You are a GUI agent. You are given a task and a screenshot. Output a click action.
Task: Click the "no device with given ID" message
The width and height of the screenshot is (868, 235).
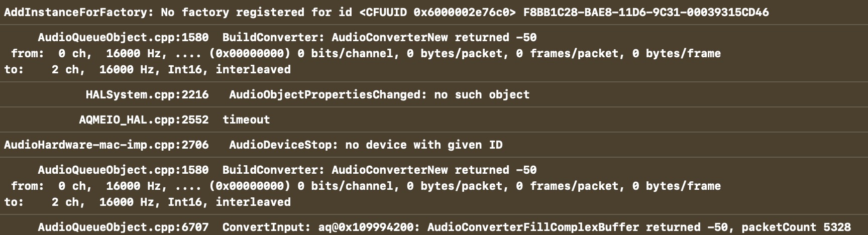(x=423, y=145)
